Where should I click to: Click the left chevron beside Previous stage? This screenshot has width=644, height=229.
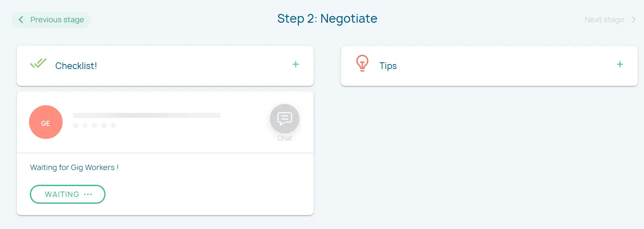[x=21, y=20]
